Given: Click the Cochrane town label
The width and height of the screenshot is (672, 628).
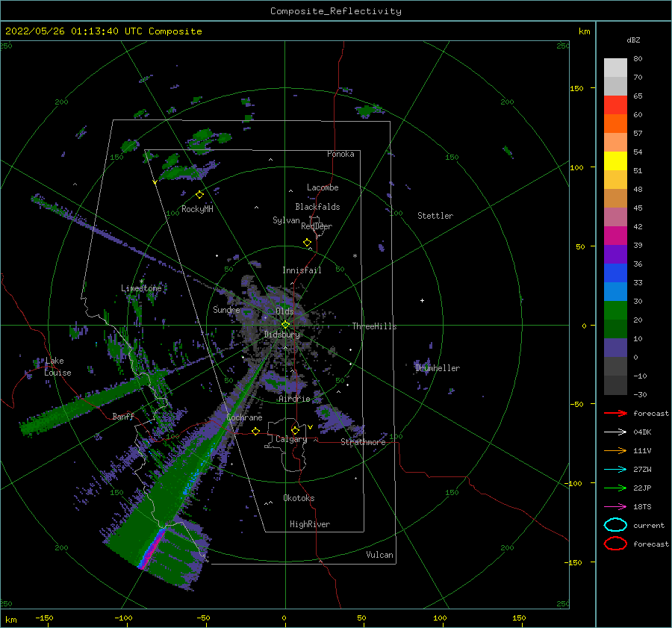Looking at the screenshot, I should (x=244, y=417).
